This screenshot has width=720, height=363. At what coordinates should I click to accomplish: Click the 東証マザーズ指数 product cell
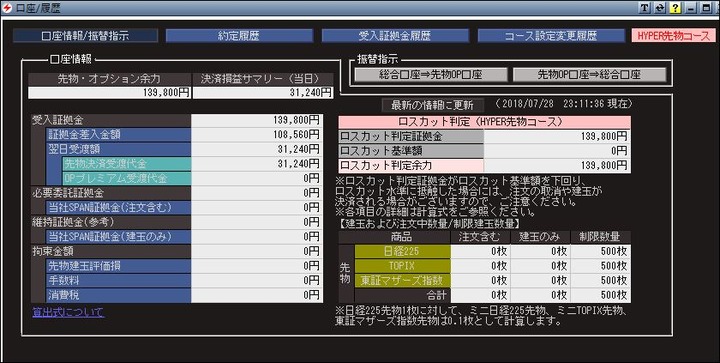click(x=402, y=280)
